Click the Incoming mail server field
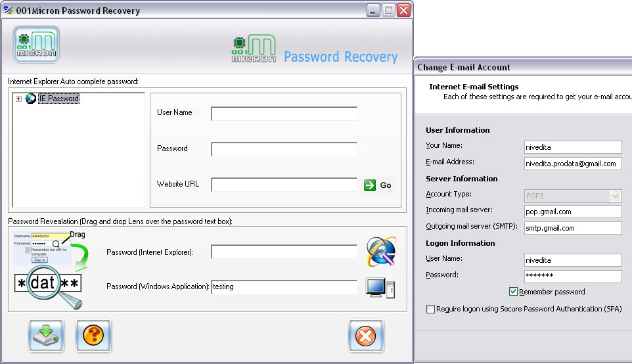This screenshot has width=632, height=364. tap(573, 212)
